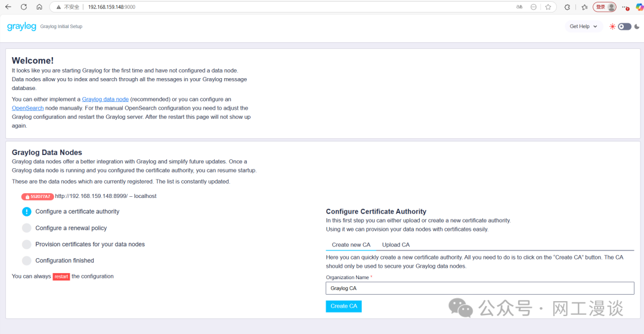
Task: Click the red restart button
Action: tap(61, 277)
